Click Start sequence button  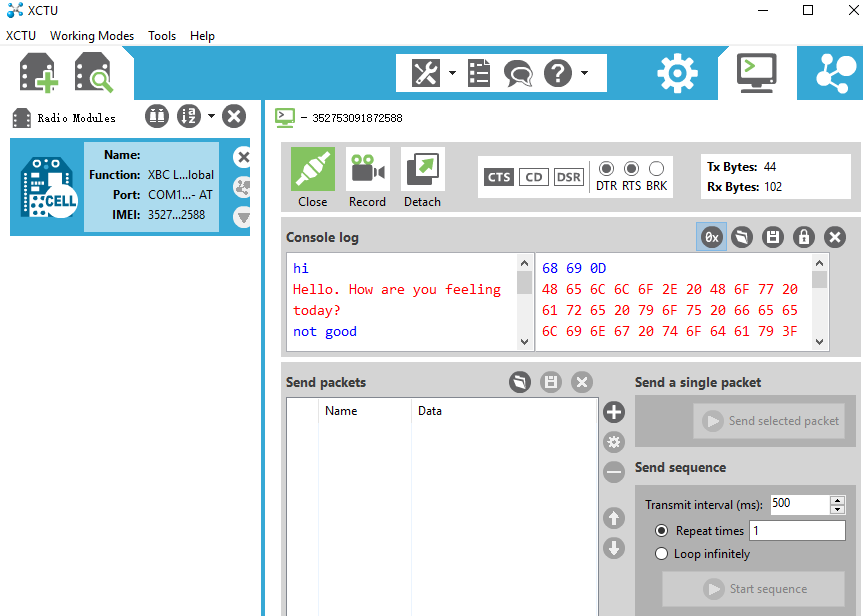pos(753,589)
